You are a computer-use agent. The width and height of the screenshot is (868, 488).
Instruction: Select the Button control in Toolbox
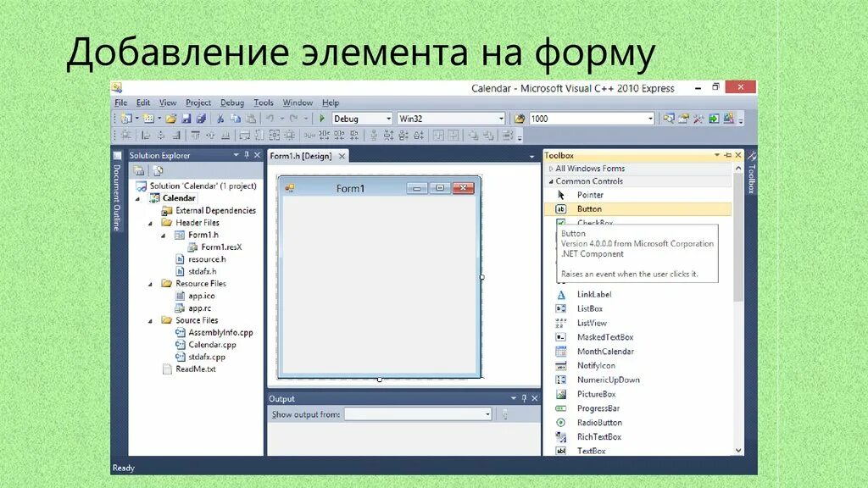637,209
